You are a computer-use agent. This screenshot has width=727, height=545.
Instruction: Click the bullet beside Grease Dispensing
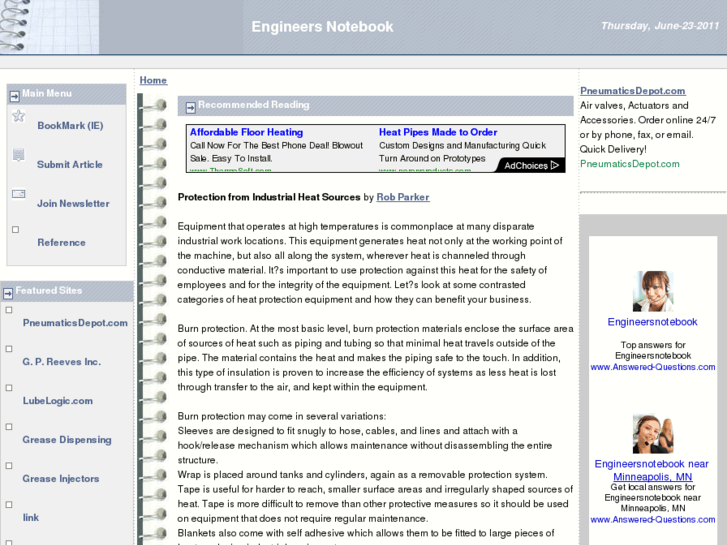(x=9, y=427)
